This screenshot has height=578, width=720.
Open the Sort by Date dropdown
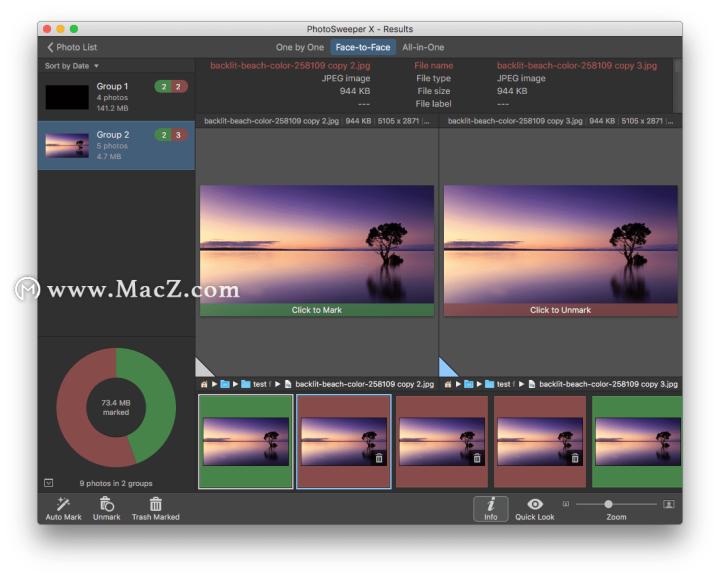click(x=71, y=66)
